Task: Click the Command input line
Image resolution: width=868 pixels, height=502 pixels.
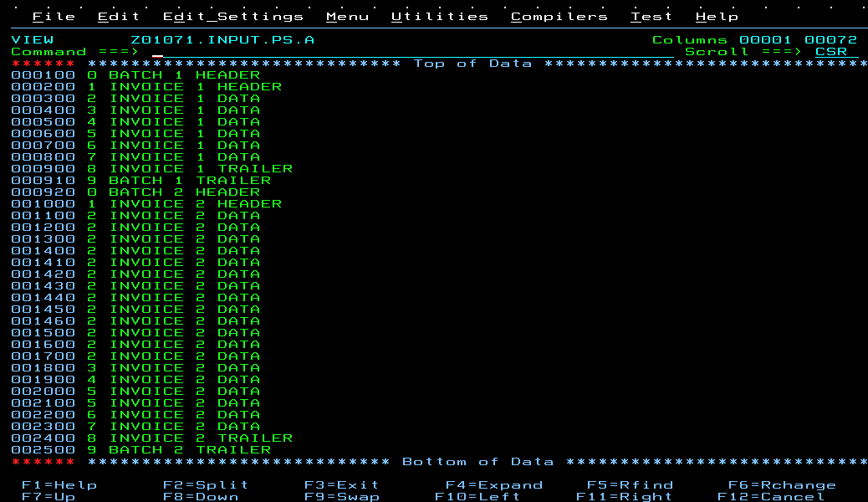Action: tap(251, 51)
